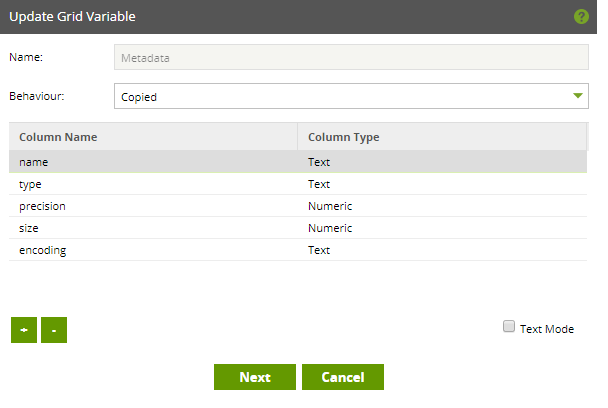The image size is (608, 408).
Task: Open the green help question mark icon
Action: tap(581, 17)
